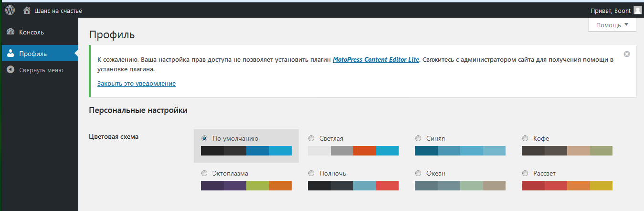Click the Профиль user icon in sidebar
The height and width of the screenshot is (211, 644).
(11, 53)
